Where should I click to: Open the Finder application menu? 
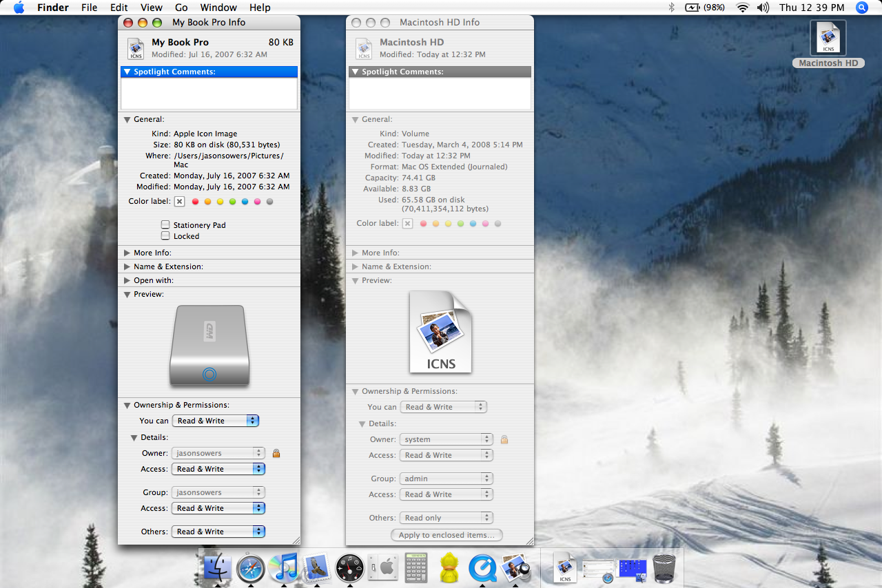click(x=53, y=8)
